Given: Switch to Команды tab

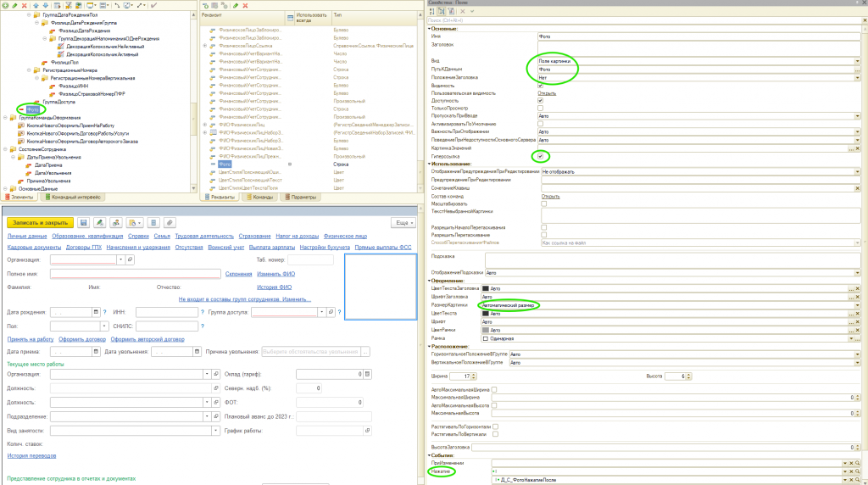Looking at the screenshot, I should (x=260, y=197).
